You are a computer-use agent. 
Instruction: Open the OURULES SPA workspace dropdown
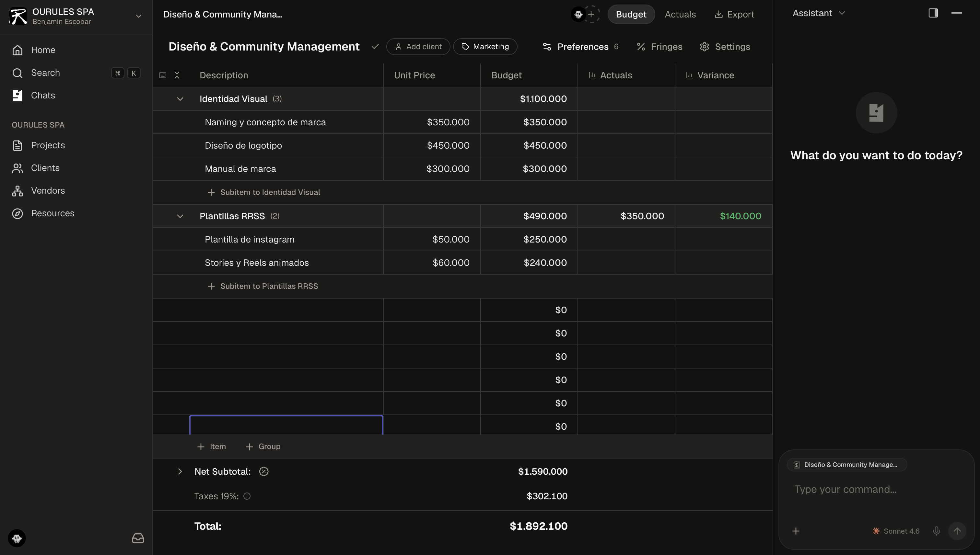[x=138, y=16]
